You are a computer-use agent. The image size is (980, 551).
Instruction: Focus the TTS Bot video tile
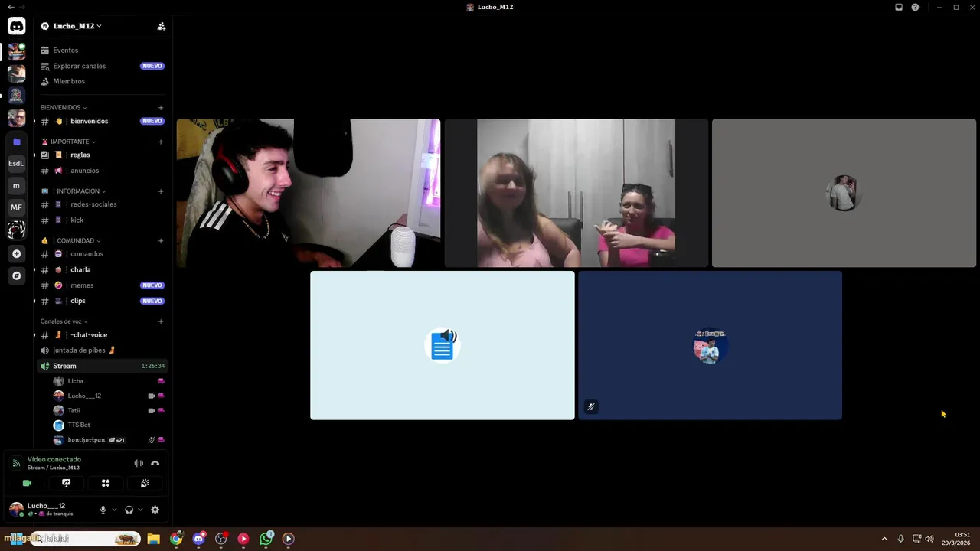coord(443,345)
